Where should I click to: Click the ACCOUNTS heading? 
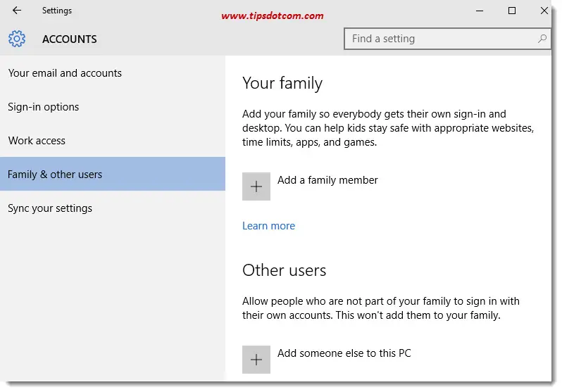pos(70,39)
